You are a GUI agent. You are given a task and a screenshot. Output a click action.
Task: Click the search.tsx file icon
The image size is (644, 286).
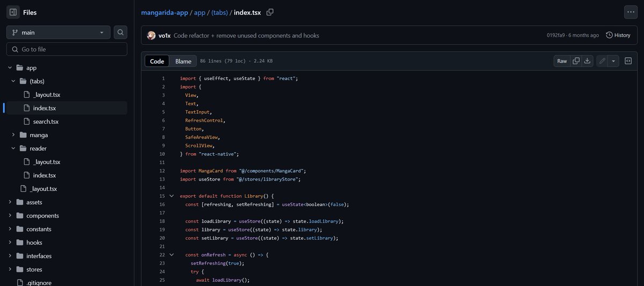(x=27, y=121)
